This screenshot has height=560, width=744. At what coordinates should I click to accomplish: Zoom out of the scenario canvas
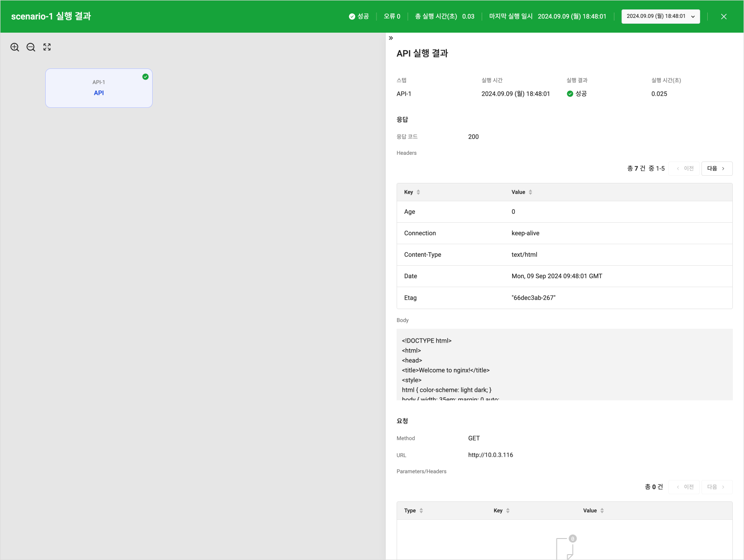(31, 47)
